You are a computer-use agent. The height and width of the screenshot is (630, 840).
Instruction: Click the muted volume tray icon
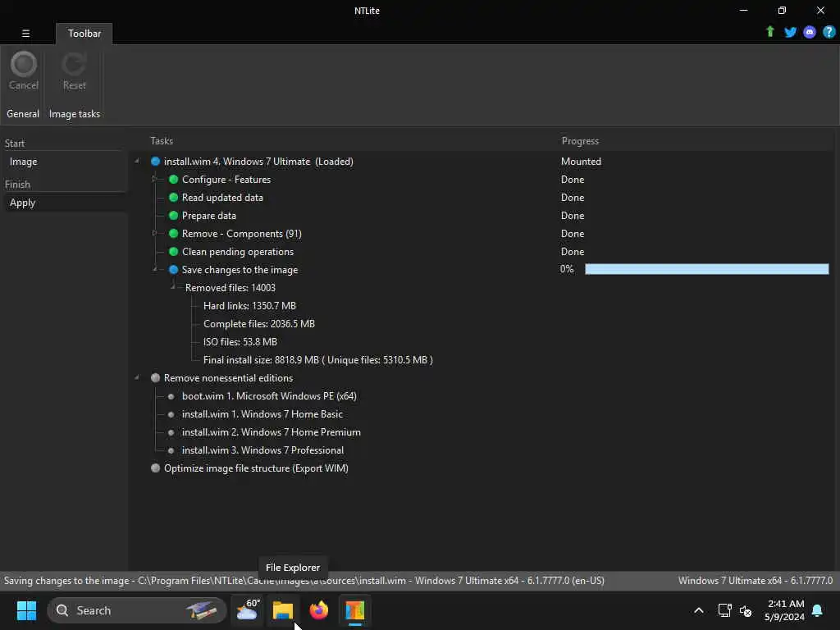(x=745, y=610)
